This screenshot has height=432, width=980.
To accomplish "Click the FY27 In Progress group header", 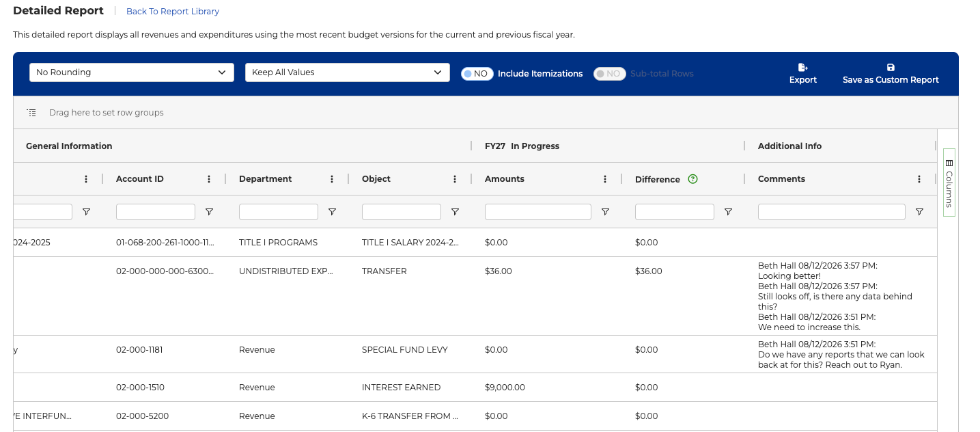I will tap(522, 146).
